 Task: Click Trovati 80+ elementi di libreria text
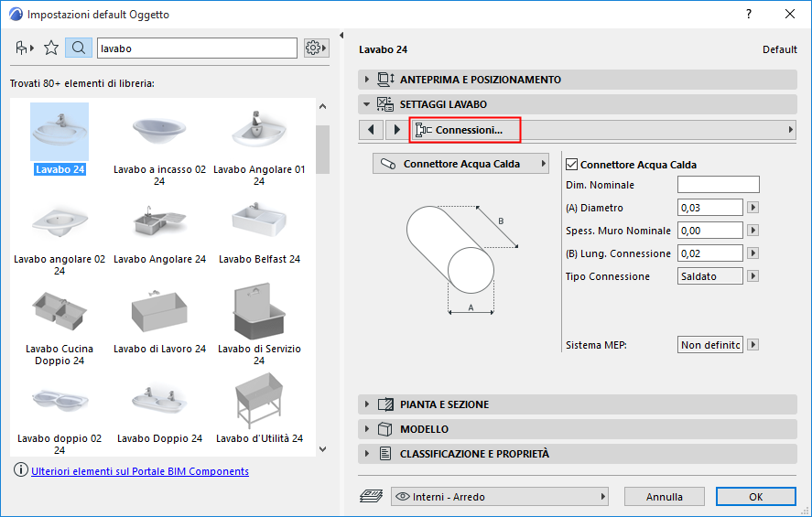click(x=81, y=83)
